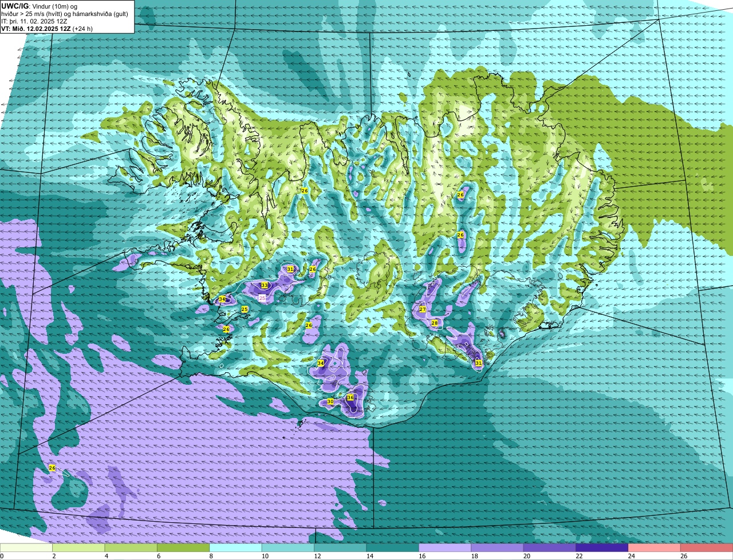Click the 6–8 m/s olive green legend swatch
Screen dimensions: 733x560
[x=183, y=548]
